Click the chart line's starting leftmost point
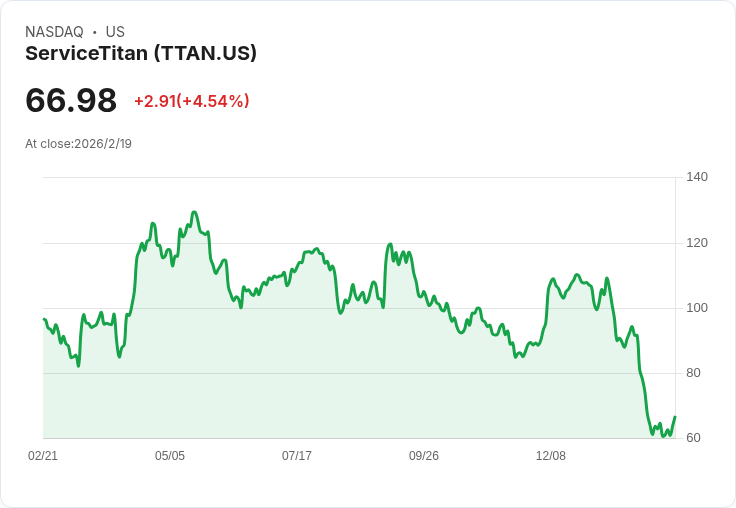The image size is (736, 508). coord(44,319)
